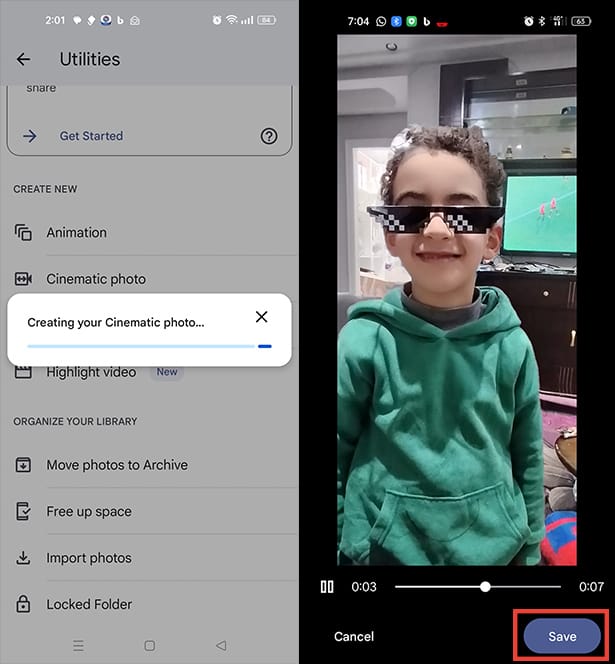615x664 pixels.
Task: Select Cinematic photo option
Action: point(96,279)
